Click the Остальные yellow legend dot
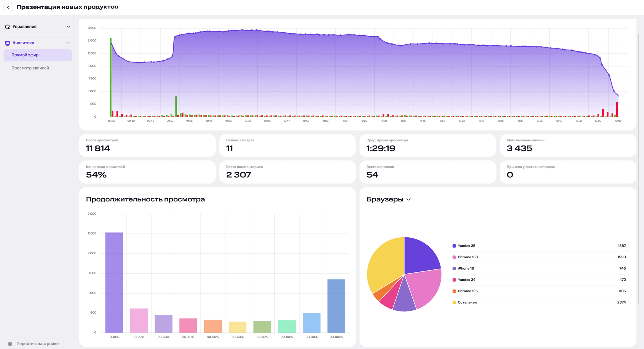 pyautogui.click(x=454, y=302)
